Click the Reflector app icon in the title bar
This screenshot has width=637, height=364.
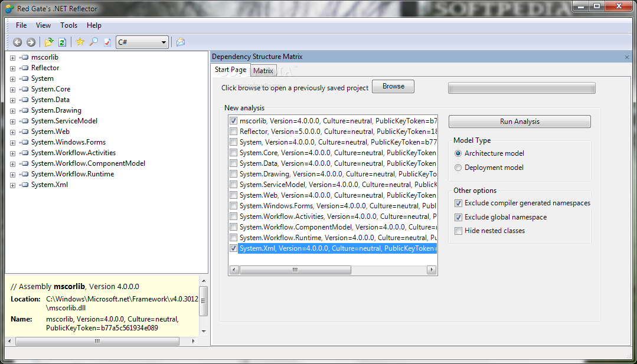click(x=9, y=8)
